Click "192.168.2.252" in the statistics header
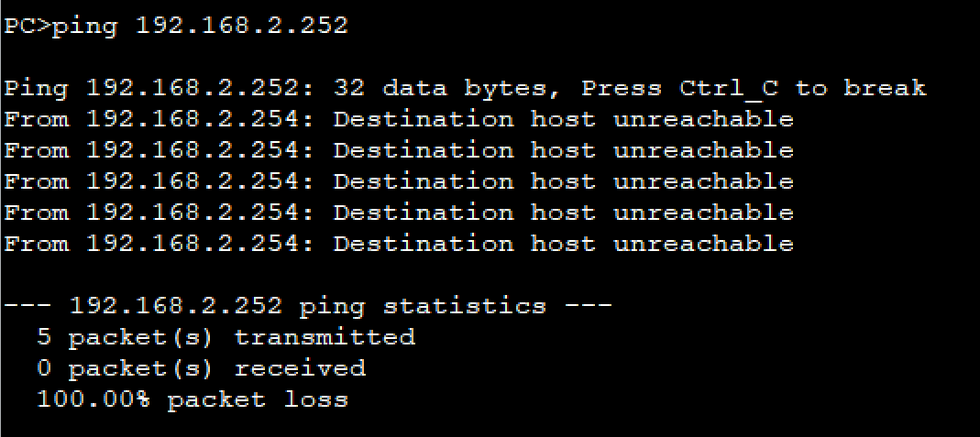The image size is (980, 437). point(176,306)
